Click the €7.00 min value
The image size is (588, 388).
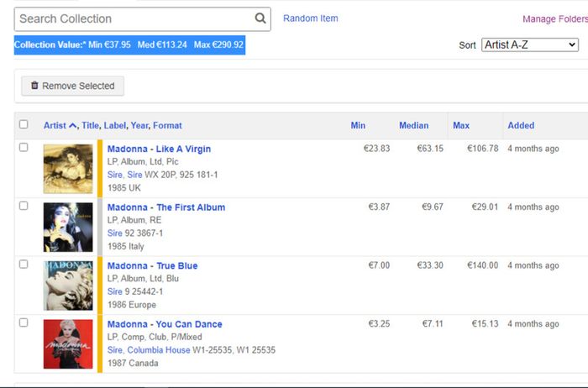tap(379, 265)
